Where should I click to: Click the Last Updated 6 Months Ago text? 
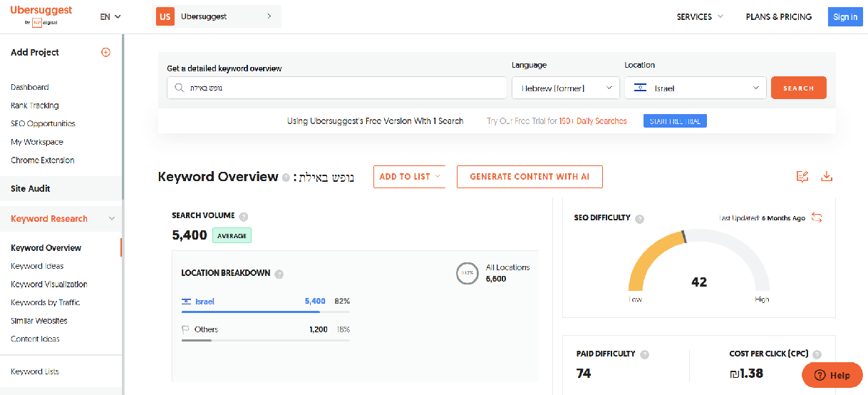tap(763, 218)
